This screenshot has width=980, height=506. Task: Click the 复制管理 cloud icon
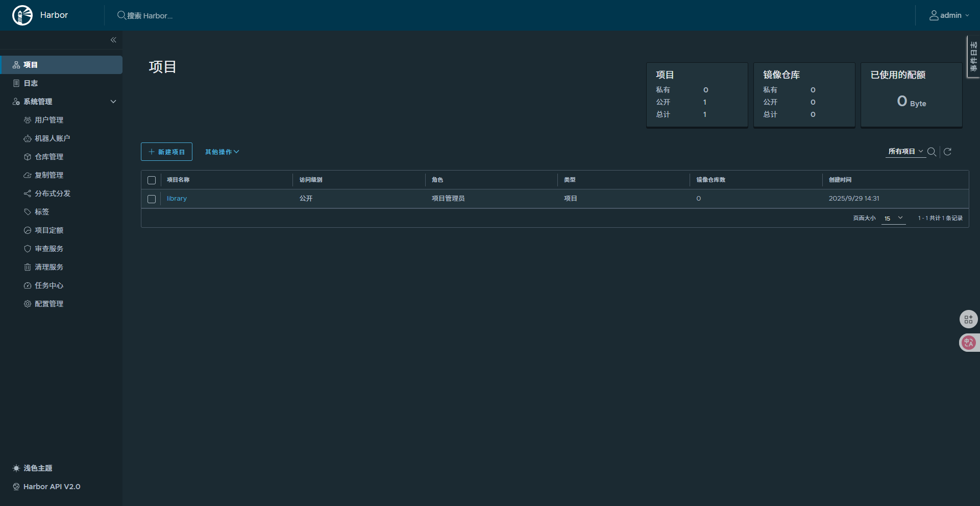(x=28, y=175)
